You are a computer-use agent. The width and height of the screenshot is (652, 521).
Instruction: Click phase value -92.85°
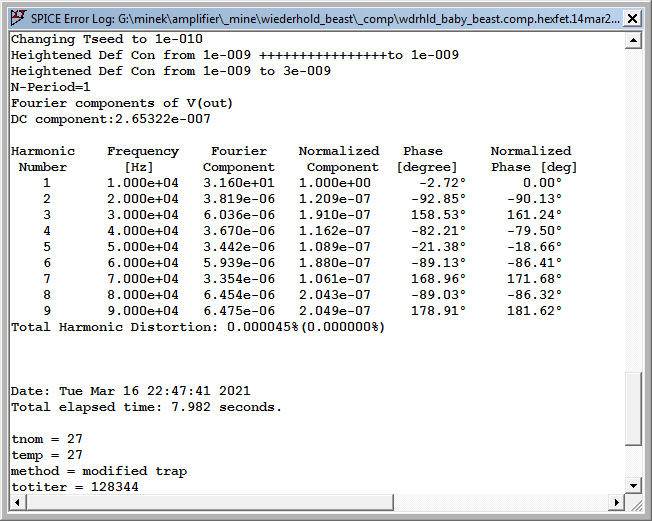438,199
